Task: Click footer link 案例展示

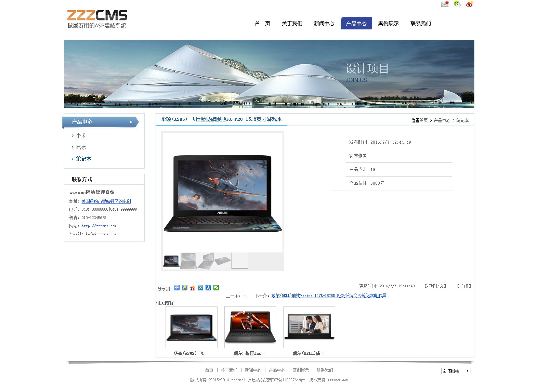Action: [301, 370]
